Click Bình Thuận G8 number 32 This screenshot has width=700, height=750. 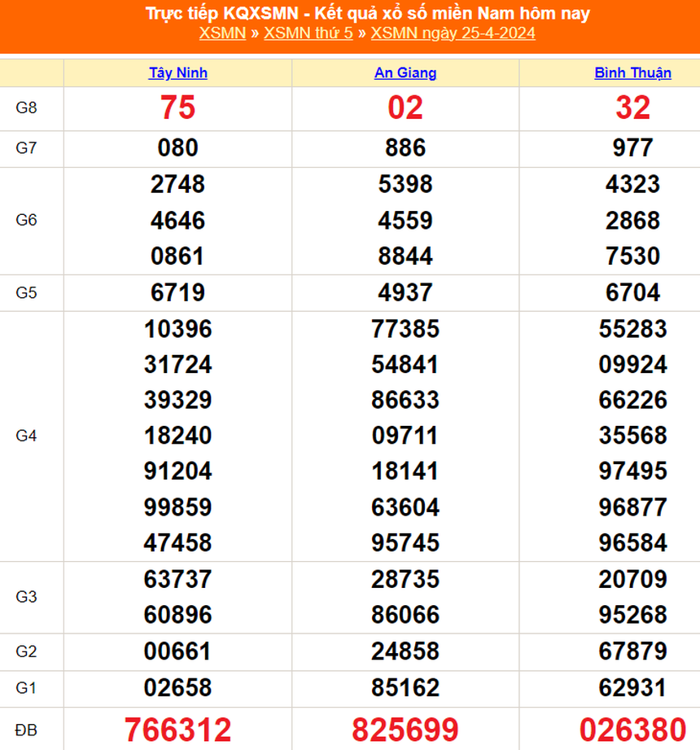click(631, 107)
